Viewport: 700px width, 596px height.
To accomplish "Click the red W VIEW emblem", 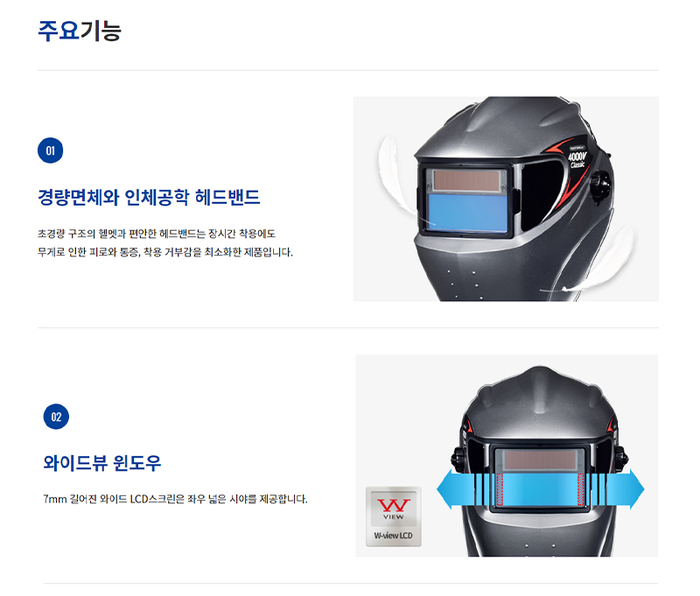I will (393, 508).
